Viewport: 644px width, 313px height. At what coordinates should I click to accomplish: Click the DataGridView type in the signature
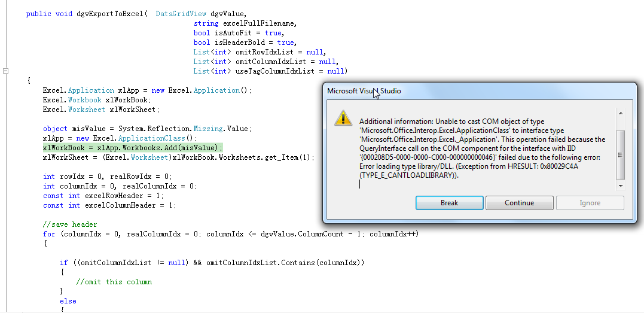[181, 14]
